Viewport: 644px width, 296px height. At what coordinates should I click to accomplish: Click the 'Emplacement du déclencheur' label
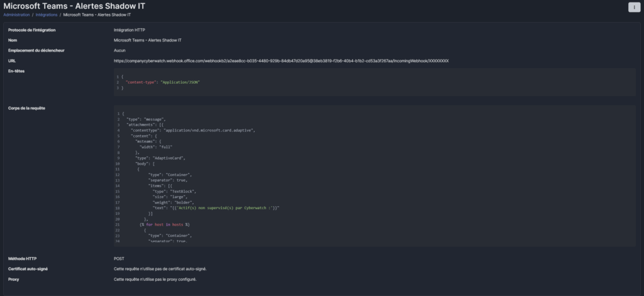pos(36,50)
